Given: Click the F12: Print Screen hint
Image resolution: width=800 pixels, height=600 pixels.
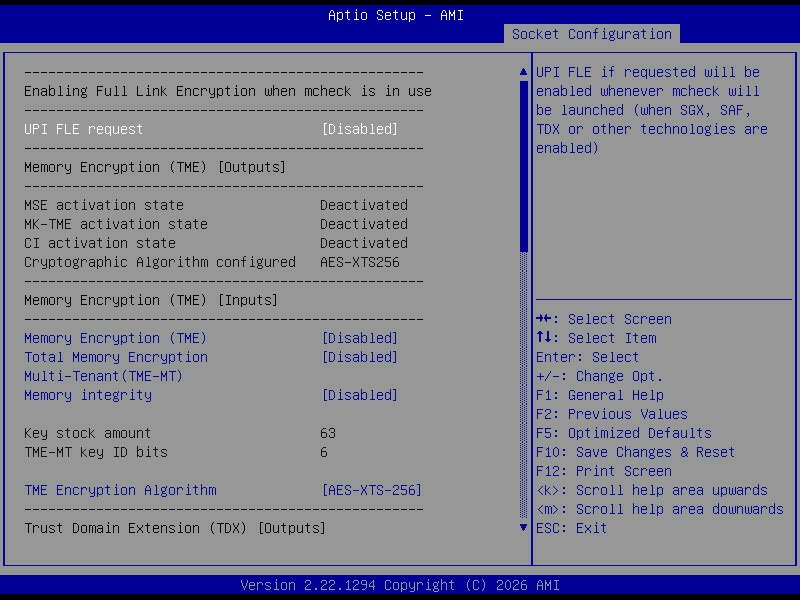Looking at the screenshot, I should tap(604, 471).
